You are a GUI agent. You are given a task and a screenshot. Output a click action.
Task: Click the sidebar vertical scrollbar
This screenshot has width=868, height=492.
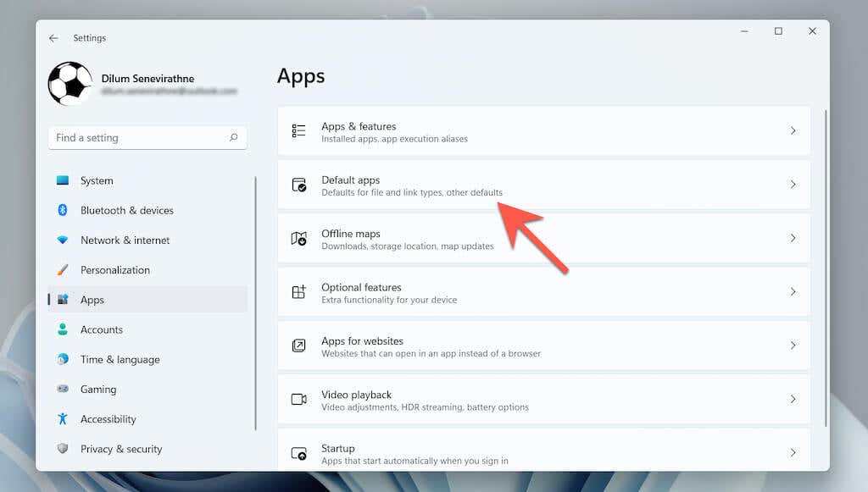(x=255, y=303)
